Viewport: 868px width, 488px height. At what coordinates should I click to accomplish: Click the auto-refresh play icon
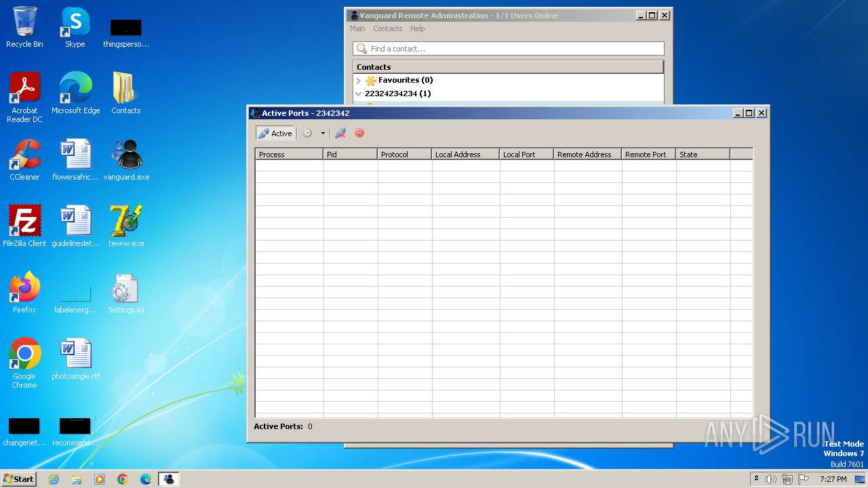[x=307, y=134]
